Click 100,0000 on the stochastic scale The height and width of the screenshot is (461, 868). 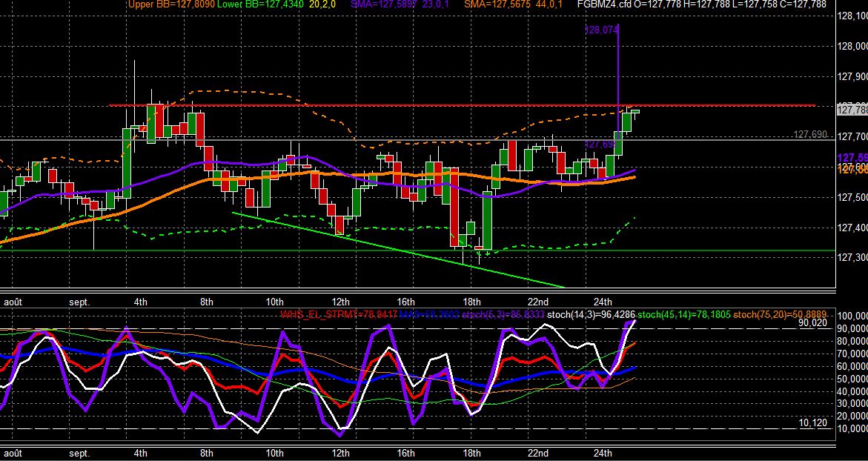coord(853,316)
